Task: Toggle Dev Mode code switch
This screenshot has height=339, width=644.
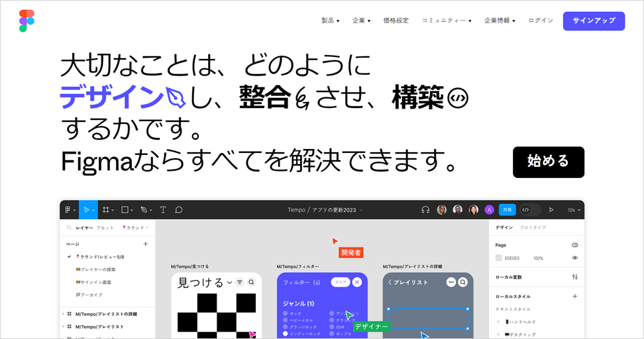Action: coord(530,210)
